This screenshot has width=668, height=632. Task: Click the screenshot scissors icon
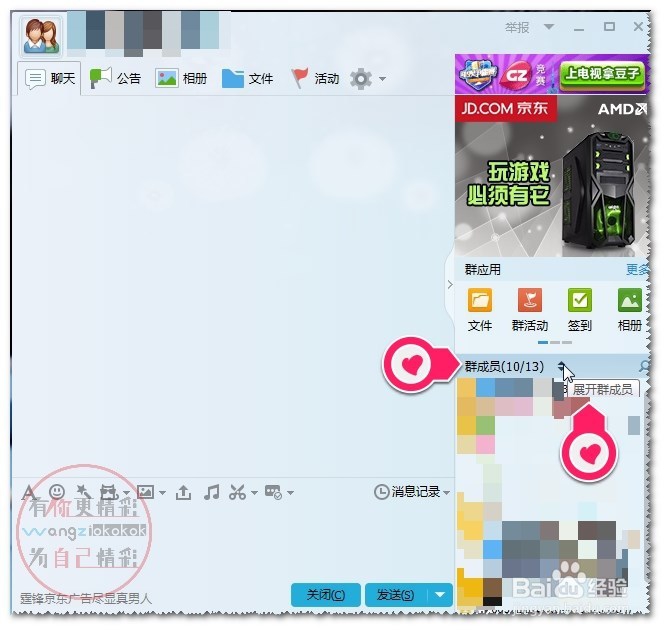click(237, 492)
